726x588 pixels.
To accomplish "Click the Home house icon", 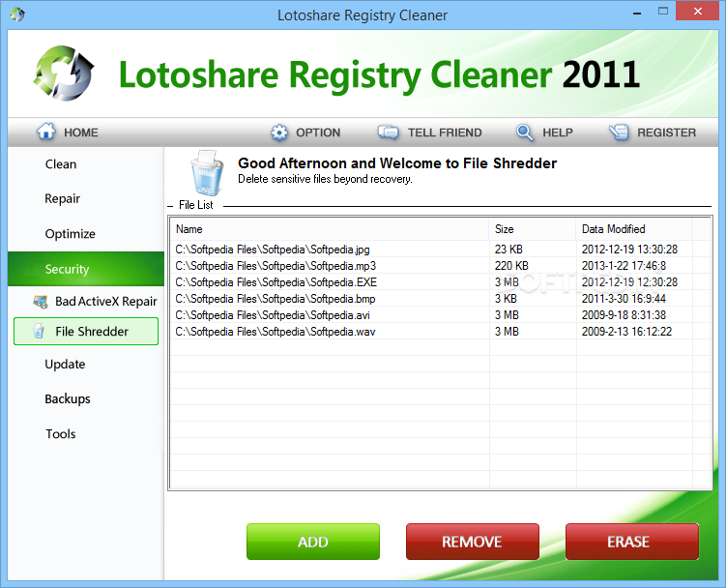I will [x=46, y=132].
